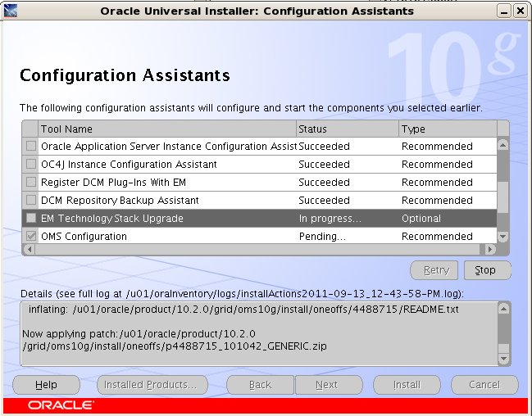The height and width of the screenshot is (416, 532).
Task: Toggle checkbox for EM Technology Stack Upgrade
Action: point(31,218)
